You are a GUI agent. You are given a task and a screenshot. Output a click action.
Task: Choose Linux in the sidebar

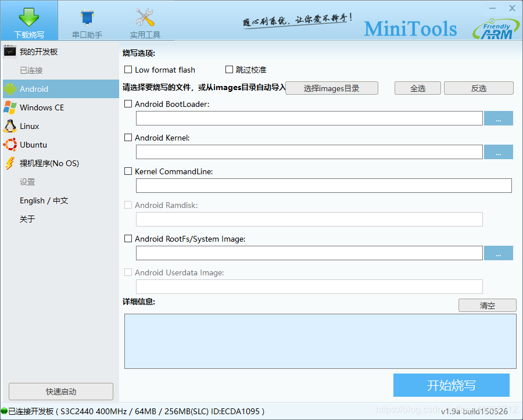tap(60, 126)
